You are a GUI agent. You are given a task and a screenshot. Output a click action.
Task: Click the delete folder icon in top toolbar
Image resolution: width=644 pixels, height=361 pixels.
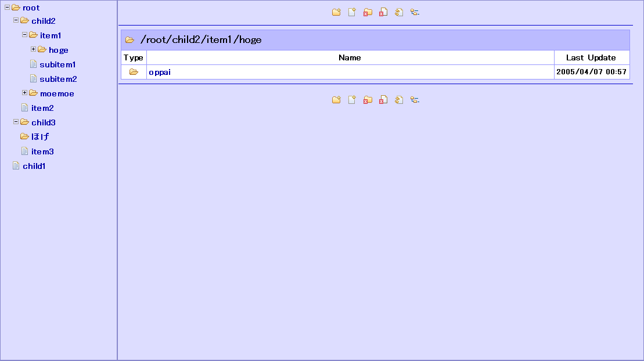pyautogui.click(x=368, y=12)
